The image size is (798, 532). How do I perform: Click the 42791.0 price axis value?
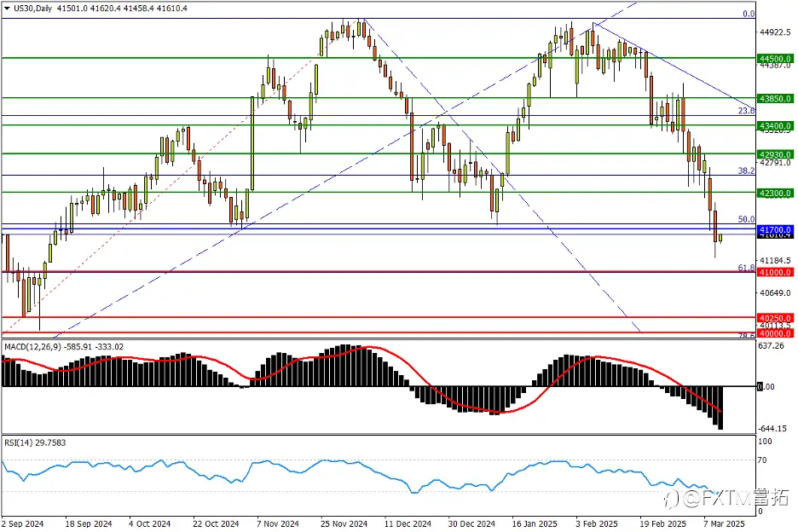[775, 163]
